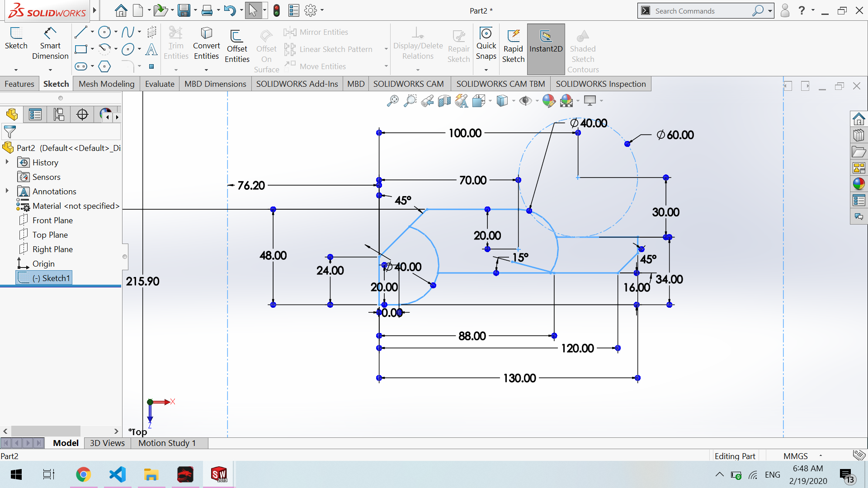The height and width of the screenshot is (488, 868).
Task: Select the Spline sketch tool
Action: point(127,32)
